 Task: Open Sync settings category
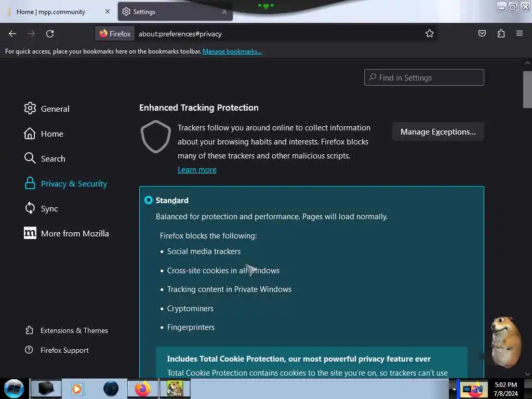[x=41, y=208]
